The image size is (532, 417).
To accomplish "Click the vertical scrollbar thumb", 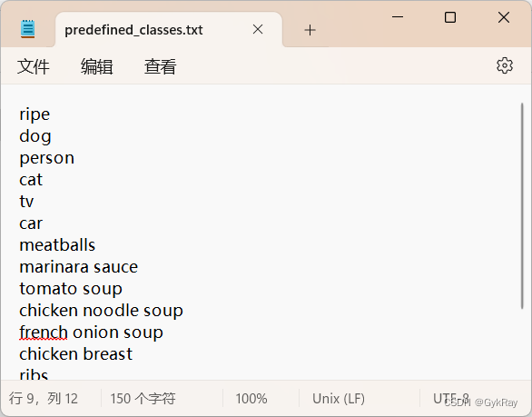I will (x=522, y=206).
